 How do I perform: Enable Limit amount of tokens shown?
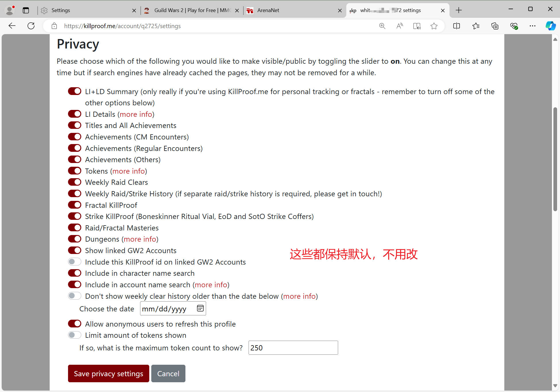75,335
